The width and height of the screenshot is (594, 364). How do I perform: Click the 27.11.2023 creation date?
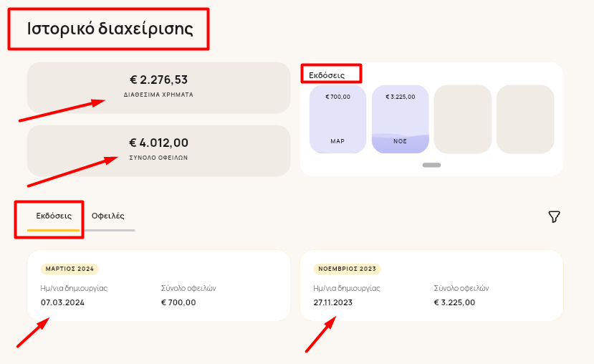[333, 302]
